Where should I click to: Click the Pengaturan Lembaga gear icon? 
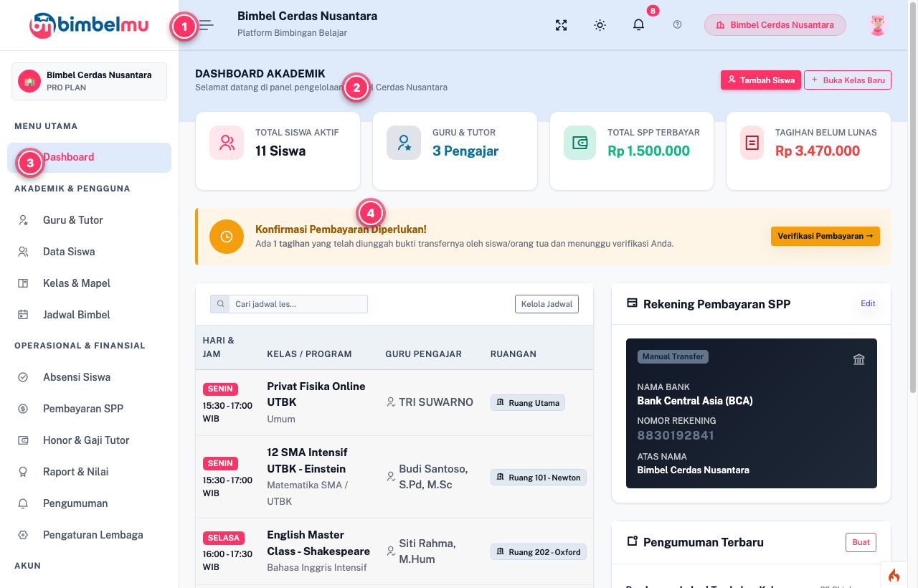click(23, 535)
